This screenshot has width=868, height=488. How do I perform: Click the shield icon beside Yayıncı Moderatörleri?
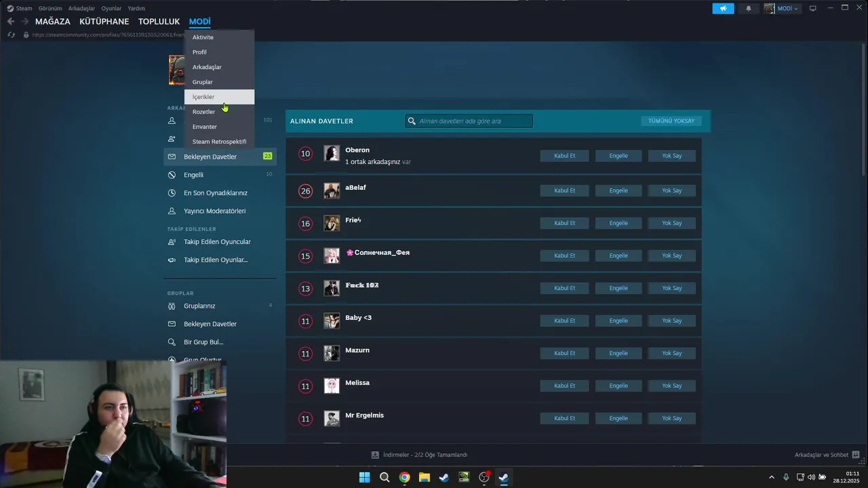172,211
